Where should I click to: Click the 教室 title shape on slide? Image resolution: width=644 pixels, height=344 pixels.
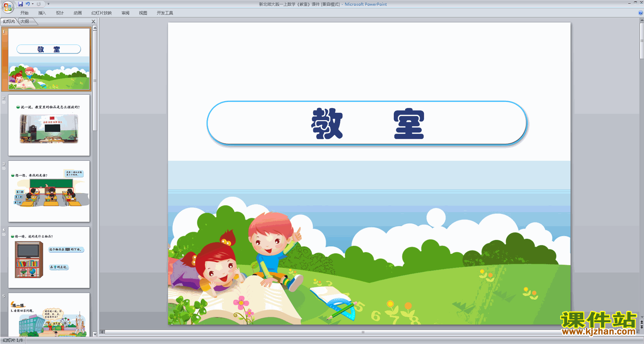click(x=367, y=124)
